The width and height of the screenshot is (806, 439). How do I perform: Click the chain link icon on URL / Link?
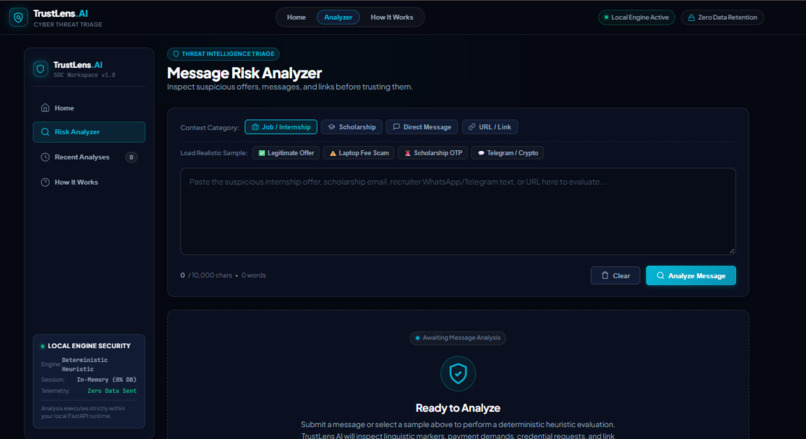coord(472,127)
